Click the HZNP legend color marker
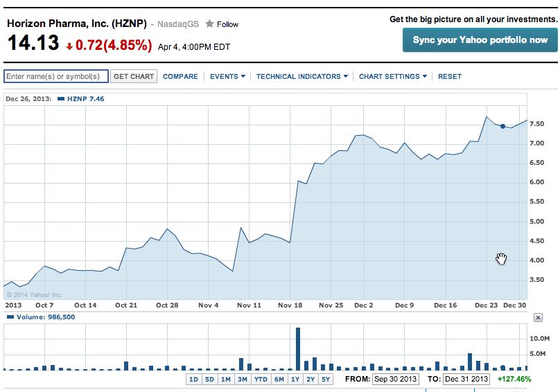 pyautogui.click(x=61, y=99)
